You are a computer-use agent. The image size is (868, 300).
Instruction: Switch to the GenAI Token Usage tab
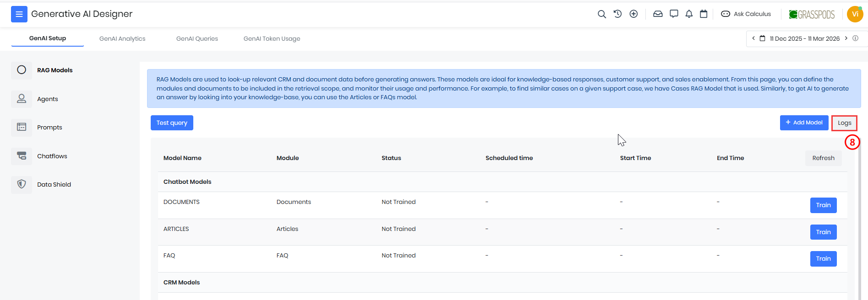[x=272, y=39]
